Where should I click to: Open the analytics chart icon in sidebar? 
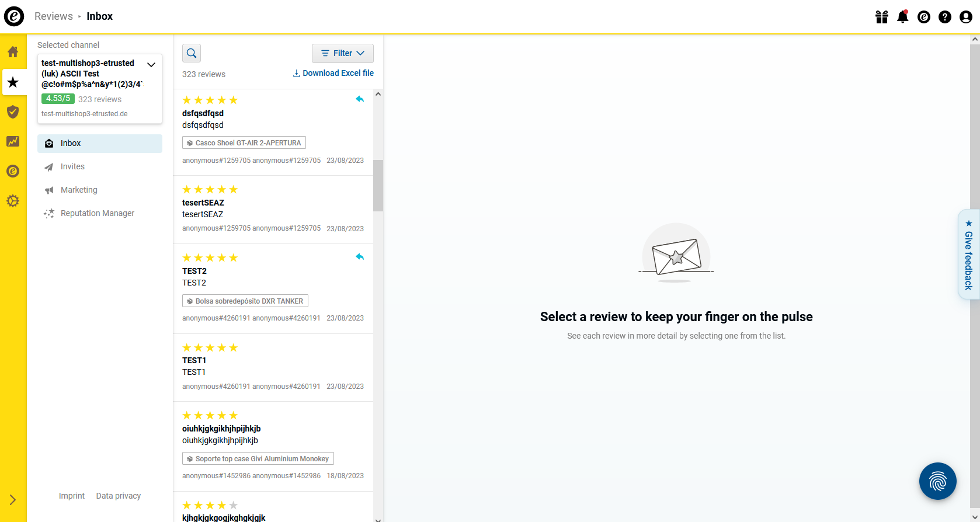tap(13, 141)
